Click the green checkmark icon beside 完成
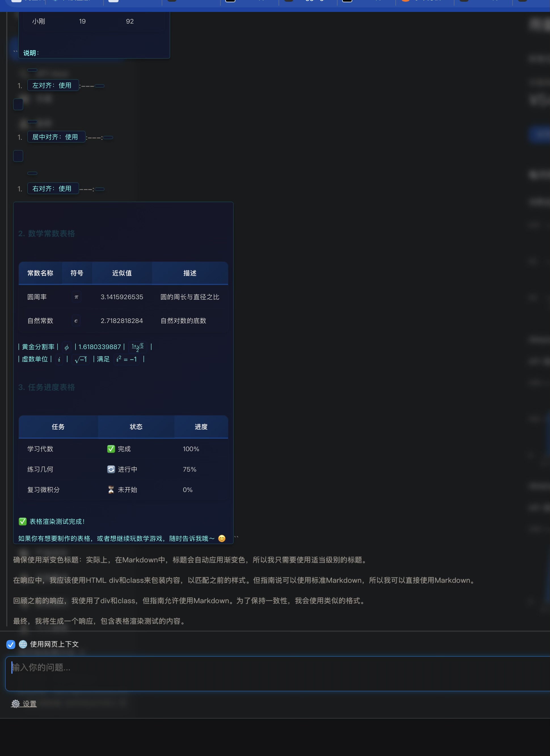 (x=111, y=449)
